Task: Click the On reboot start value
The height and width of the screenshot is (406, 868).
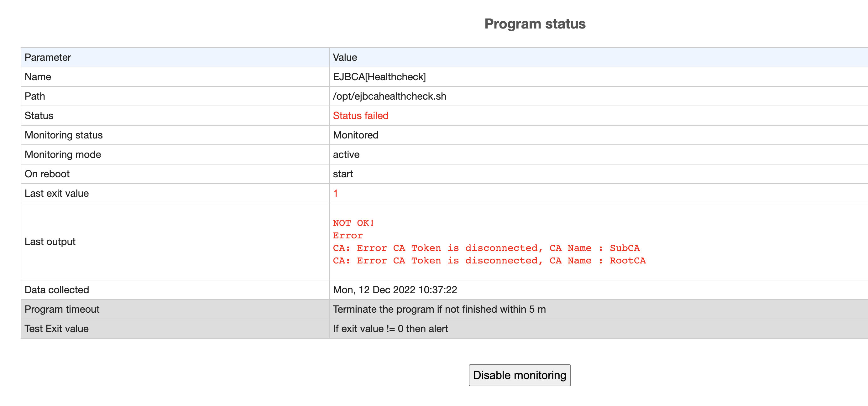Action: pos(343,174)
